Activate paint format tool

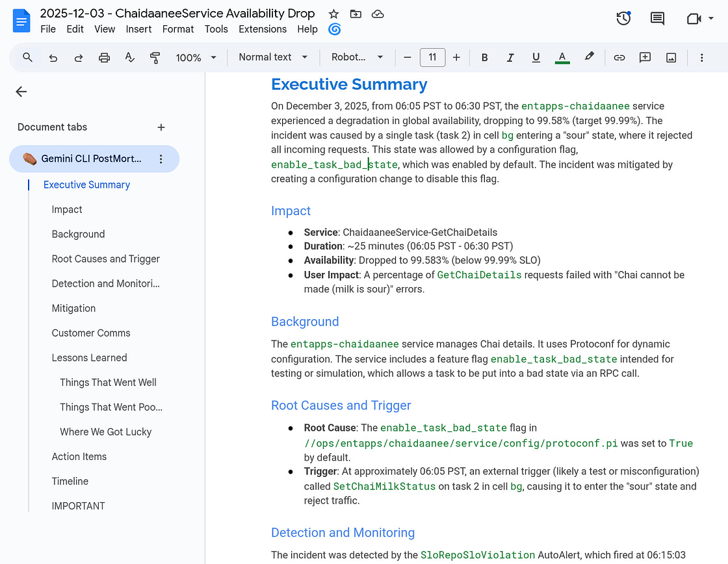(155, 58)
